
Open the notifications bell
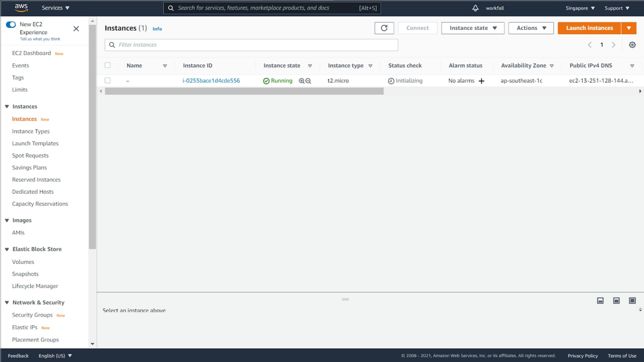[x=475, y=8]
